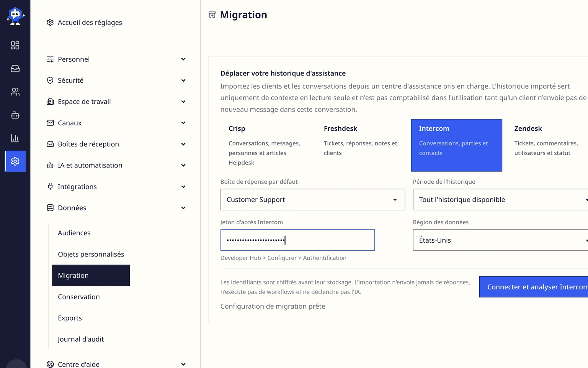The height and width of the screenshot is (368, 588).
Task: Open the dashboard grid icon
Action: point(15,45)
